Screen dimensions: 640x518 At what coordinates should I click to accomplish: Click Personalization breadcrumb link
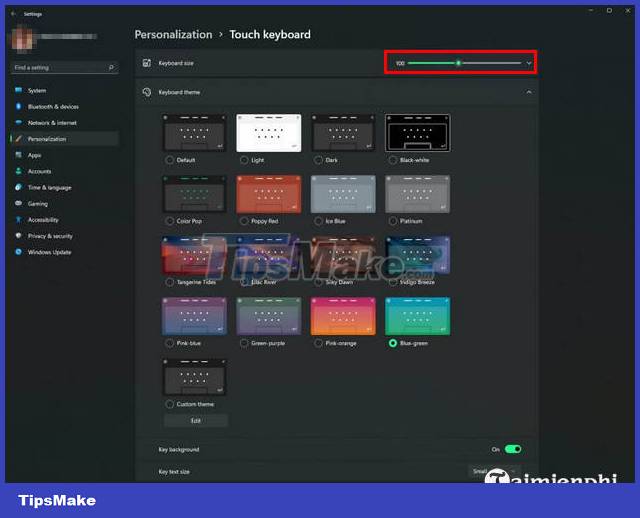[173, 35]
